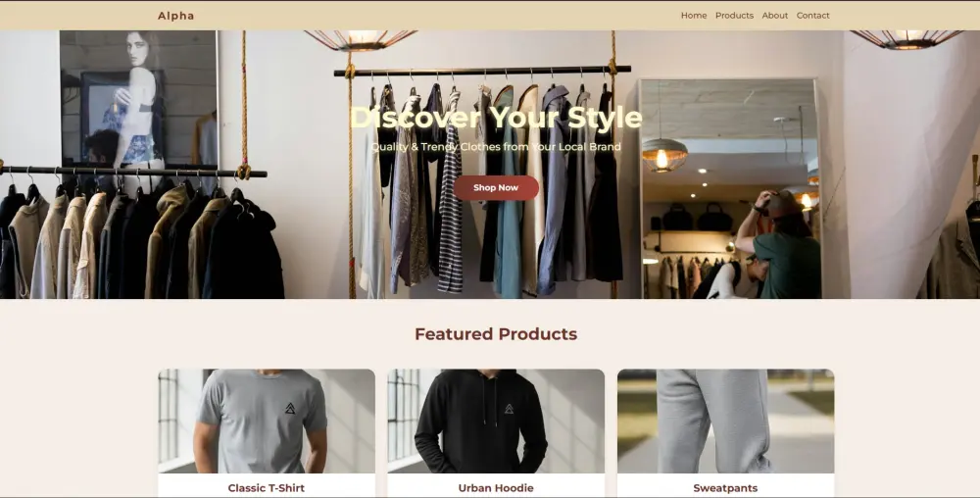Open the Home navigation link
The height and width of the screenshot is (498, 980).
pos(694,16)
